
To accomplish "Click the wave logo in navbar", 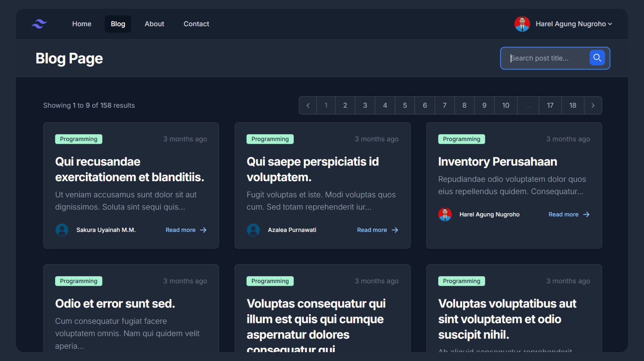I will click(x=39, y=24).
